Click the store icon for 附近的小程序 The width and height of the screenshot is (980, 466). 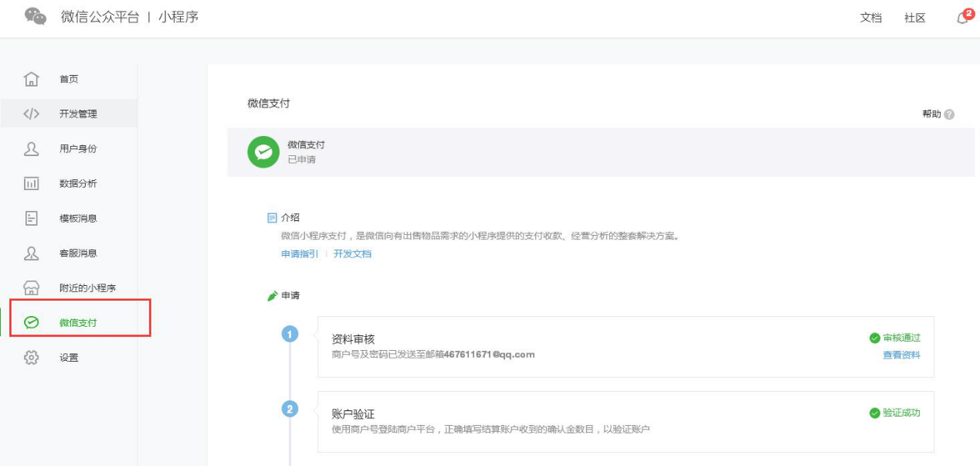click(x=31, y=287)
